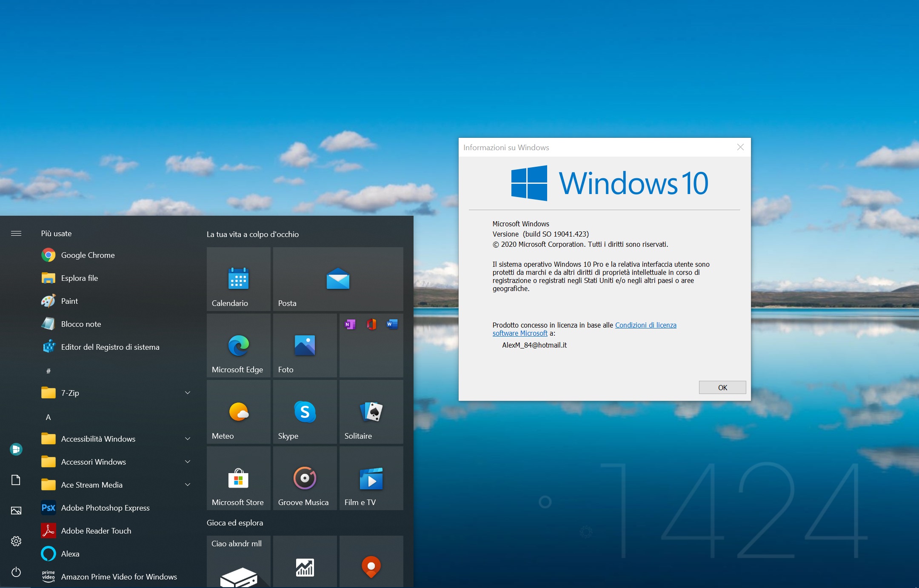This screenshot has height=588, width=919.
Task: Open the Microsoft Store tile
Action: pyautogui.click(x=239, y=478)
